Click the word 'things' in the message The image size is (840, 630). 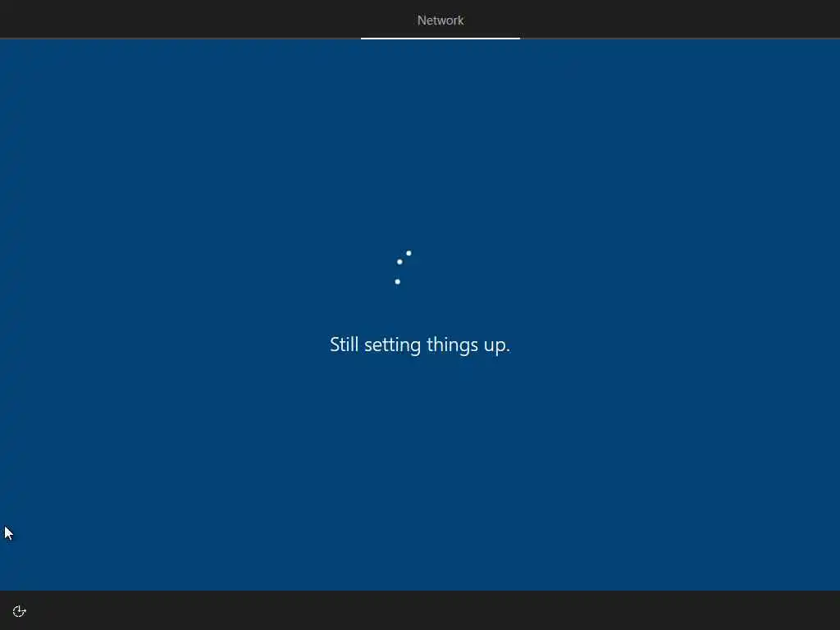point(452,345)
